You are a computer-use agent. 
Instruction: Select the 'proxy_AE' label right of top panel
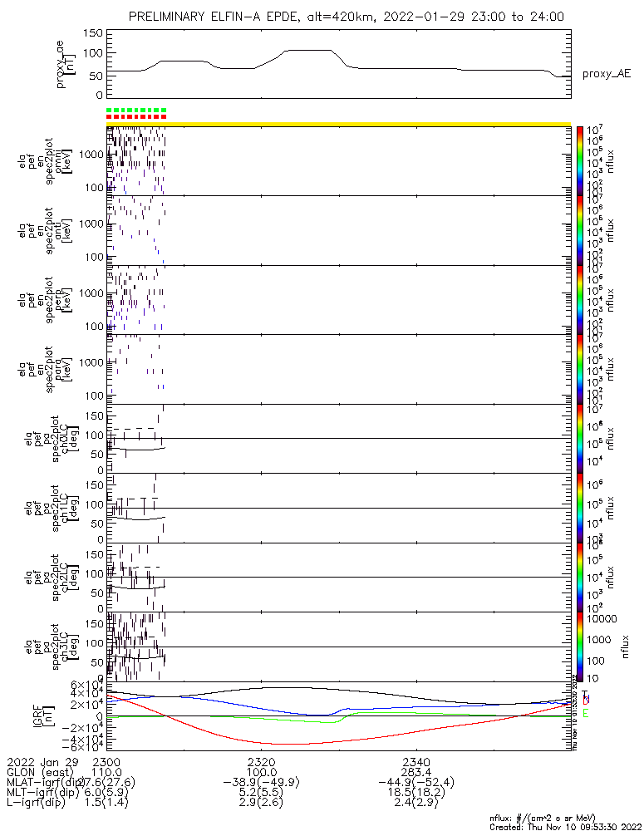click(607, 74)
